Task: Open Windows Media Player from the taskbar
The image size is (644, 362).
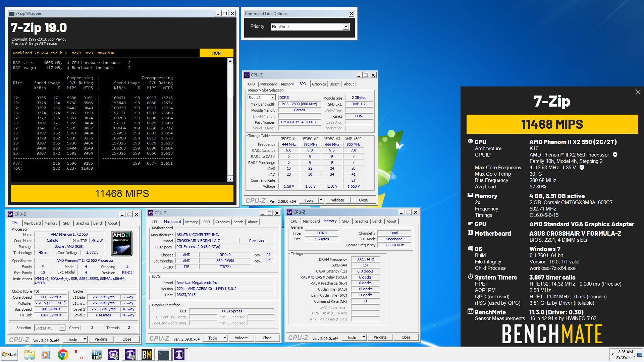Action: point(46,354)
